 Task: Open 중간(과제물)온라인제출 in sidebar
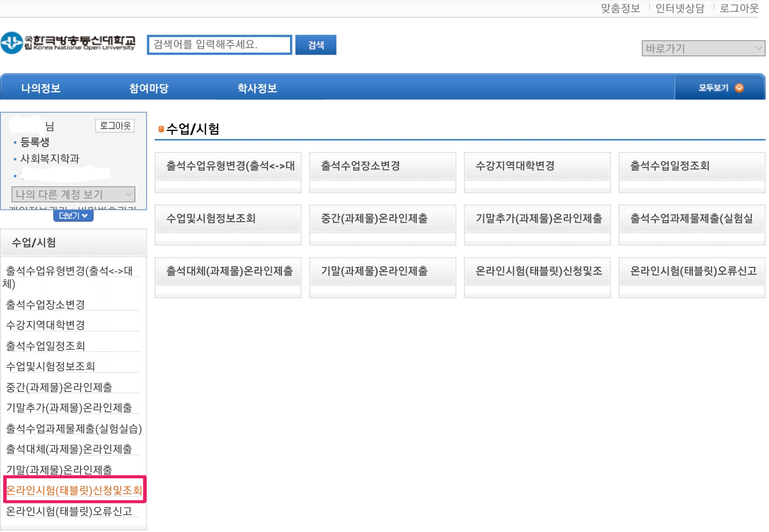[x=59, y=387]
